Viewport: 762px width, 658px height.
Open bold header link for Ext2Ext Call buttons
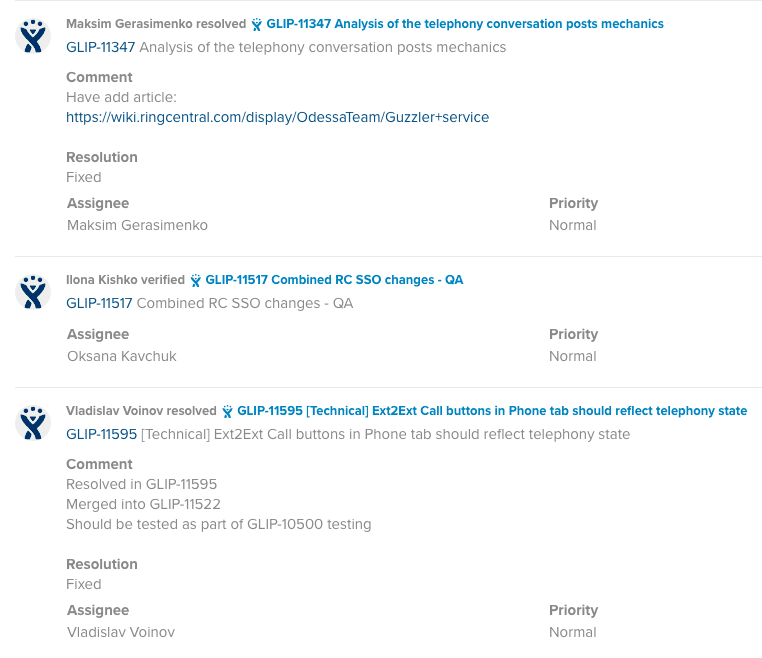pyautogui.click(x=491, y=411)
